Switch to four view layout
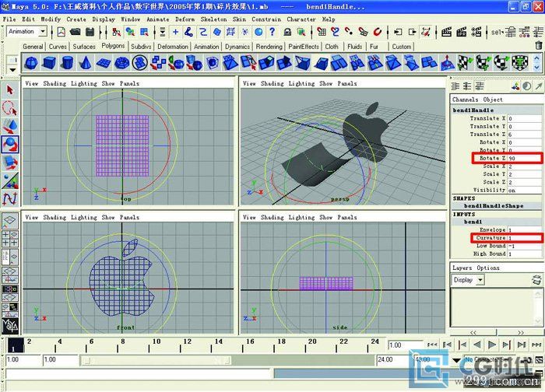545x392 pixels. click(9, 239)
